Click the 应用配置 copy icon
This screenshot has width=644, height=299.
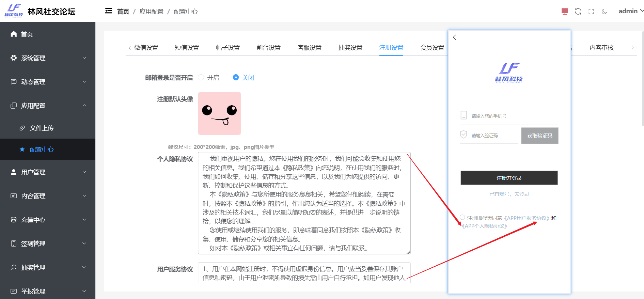(14, 105)
